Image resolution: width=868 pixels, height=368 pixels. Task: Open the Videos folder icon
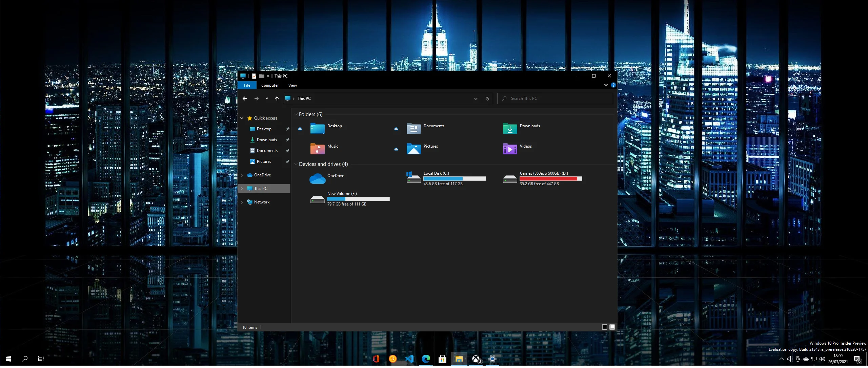(x=510, y=149)
